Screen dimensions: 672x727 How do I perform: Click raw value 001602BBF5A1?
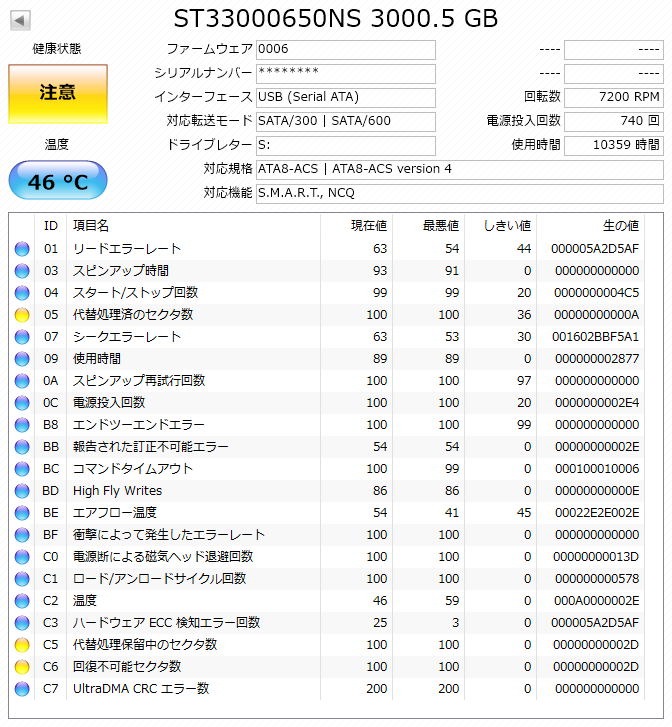click(x=595, y=337)
